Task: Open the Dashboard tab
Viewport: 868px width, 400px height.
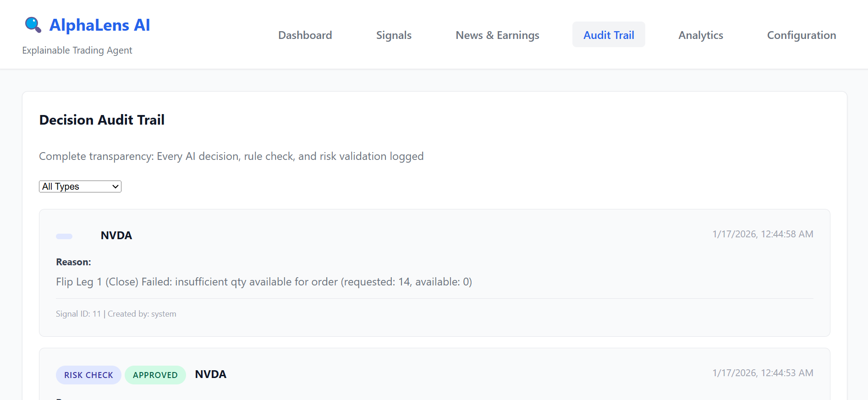Action: (305, 35)
